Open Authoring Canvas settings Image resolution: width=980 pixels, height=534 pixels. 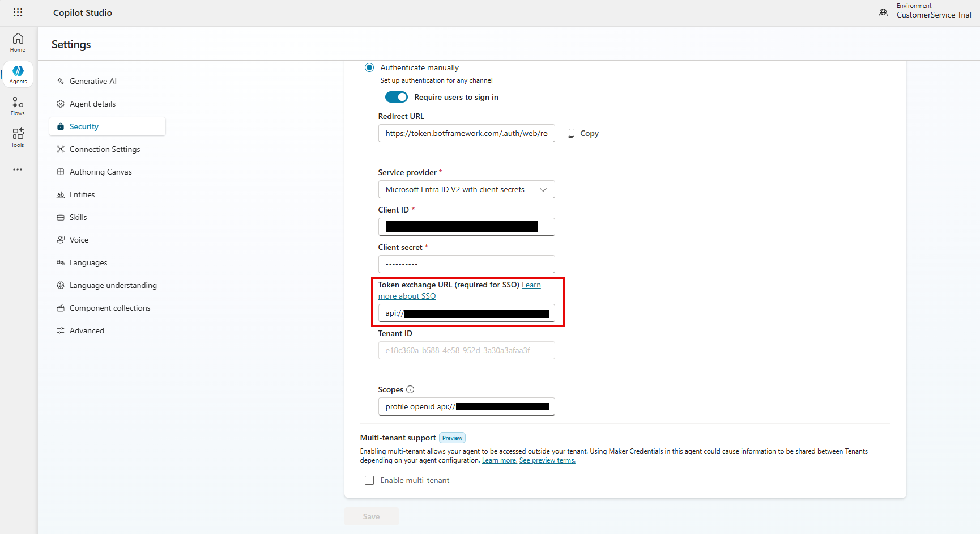tap(107, 172)
